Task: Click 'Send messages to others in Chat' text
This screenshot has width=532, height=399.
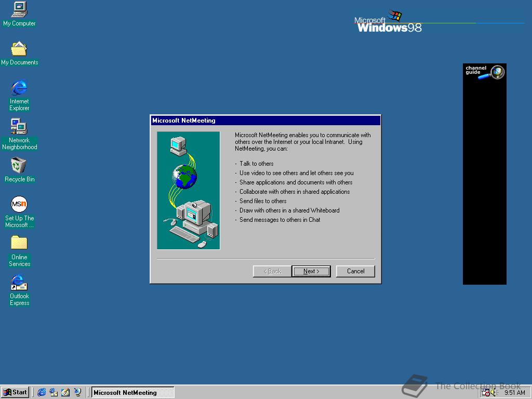Action: click(280, 220)
